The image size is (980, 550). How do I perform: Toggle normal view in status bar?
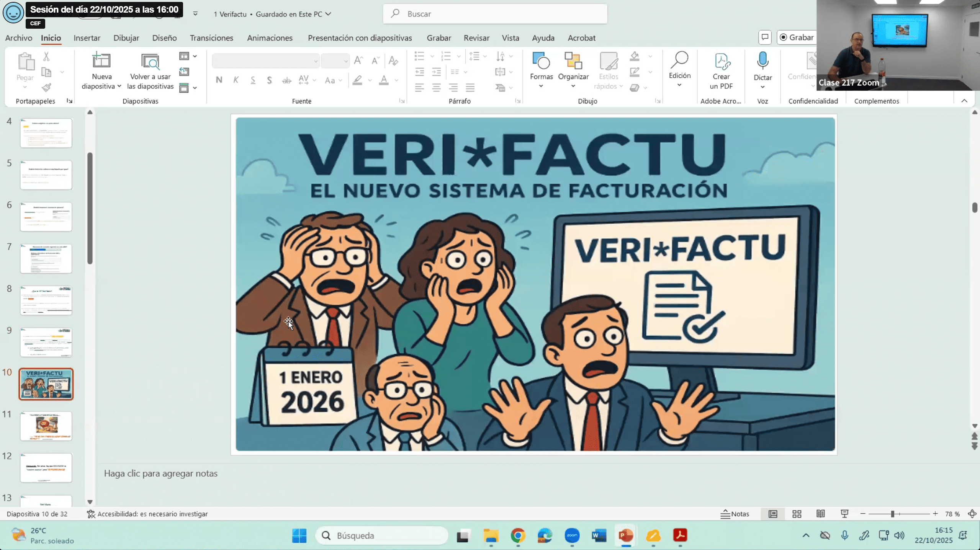point(773,514)
